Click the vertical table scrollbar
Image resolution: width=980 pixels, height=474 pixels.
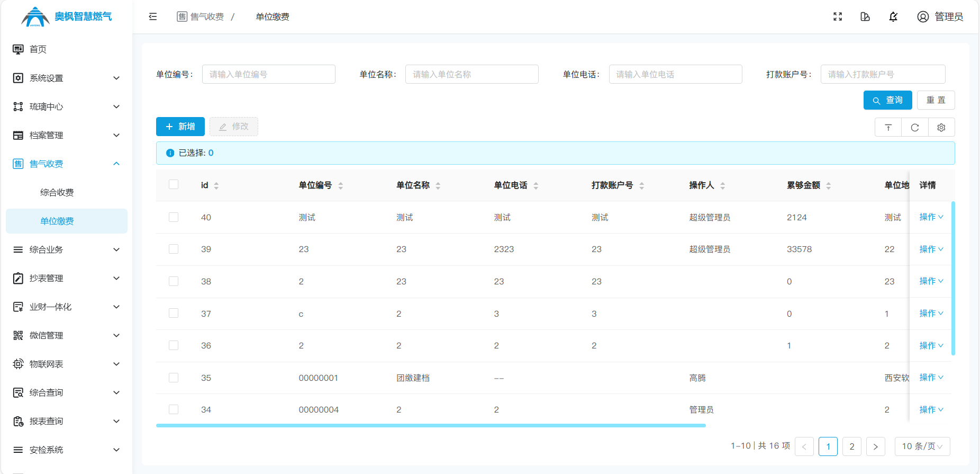click(x=953, y=278)
